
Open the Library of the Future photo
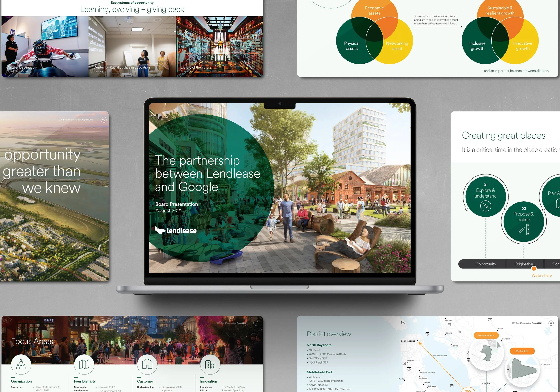[x=219, y=46]
